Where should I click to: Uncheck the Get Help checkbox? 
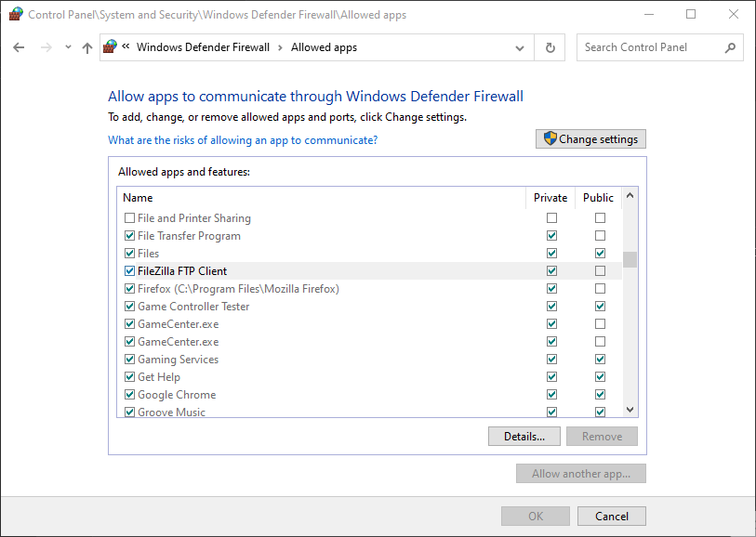pos(129,376)
